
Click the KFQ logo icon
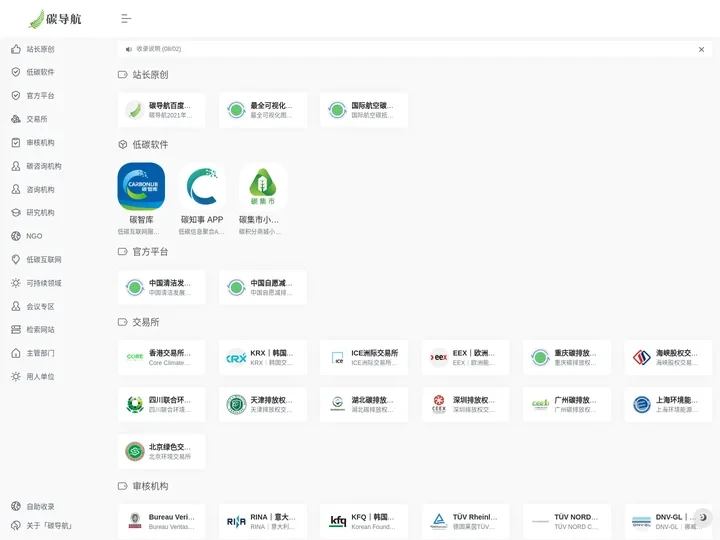click(338, 522)
